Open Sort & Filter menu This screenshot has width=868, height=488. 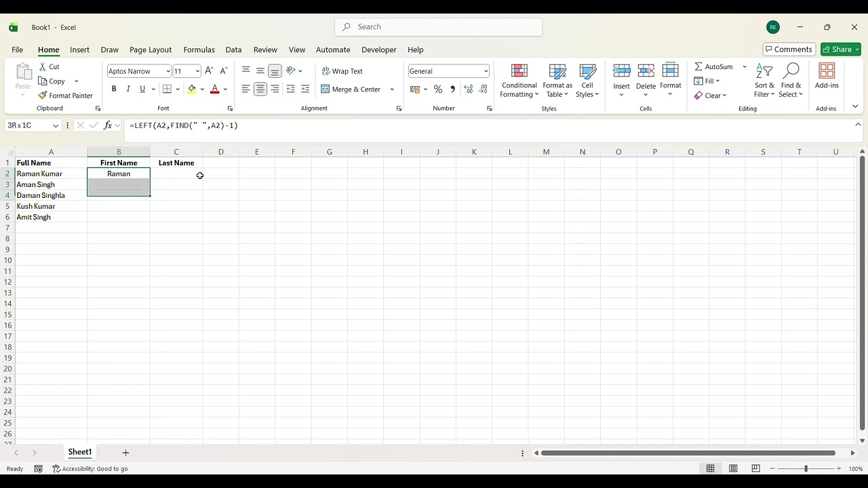(764, 81)
